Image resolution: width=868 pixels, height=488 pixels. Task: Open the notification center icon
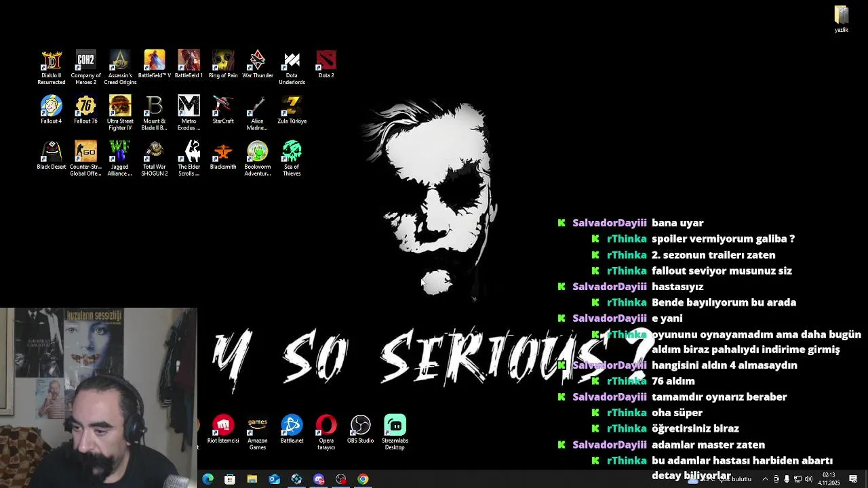click(x=853, y=479)
